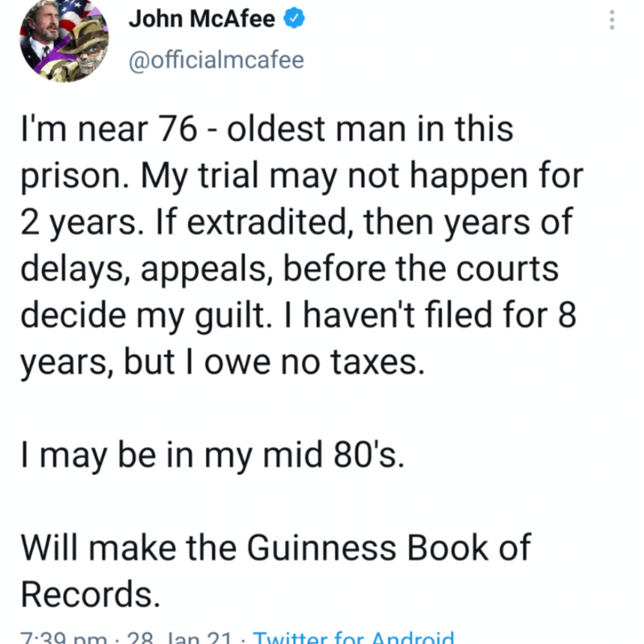Open the profile by clicking the handle text

pos(216,58)
